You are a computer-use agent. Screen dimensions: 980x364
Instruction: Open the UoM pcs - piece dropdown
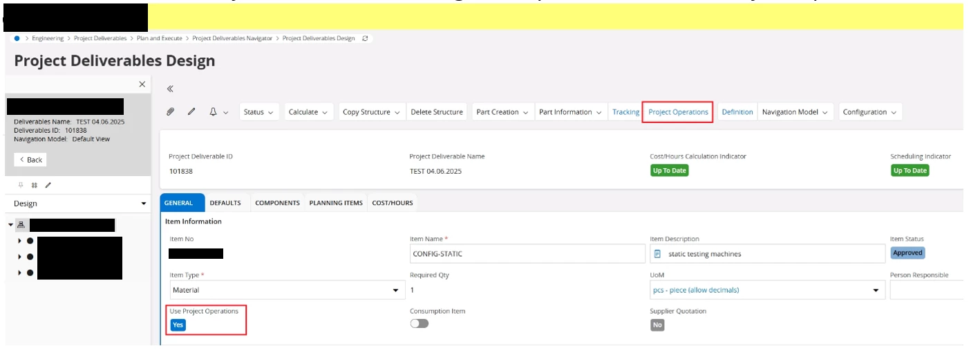pos(767,290)
